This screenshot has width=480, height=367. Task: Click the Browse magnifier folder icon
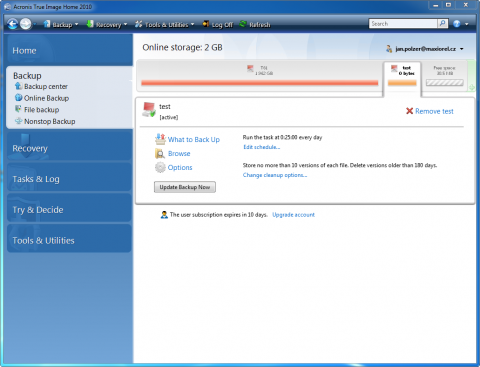point(160,153)
